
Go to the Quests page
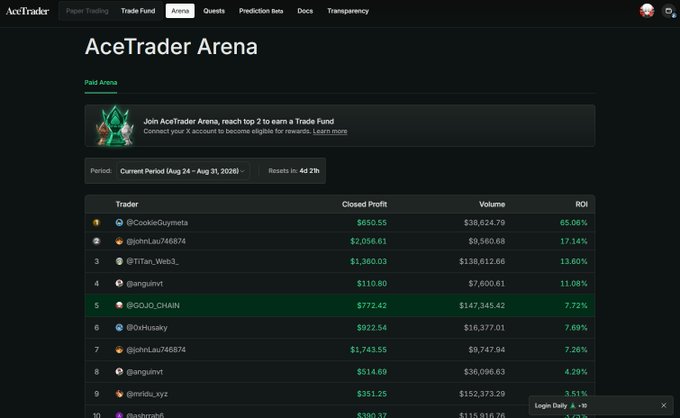pos(214,11)
